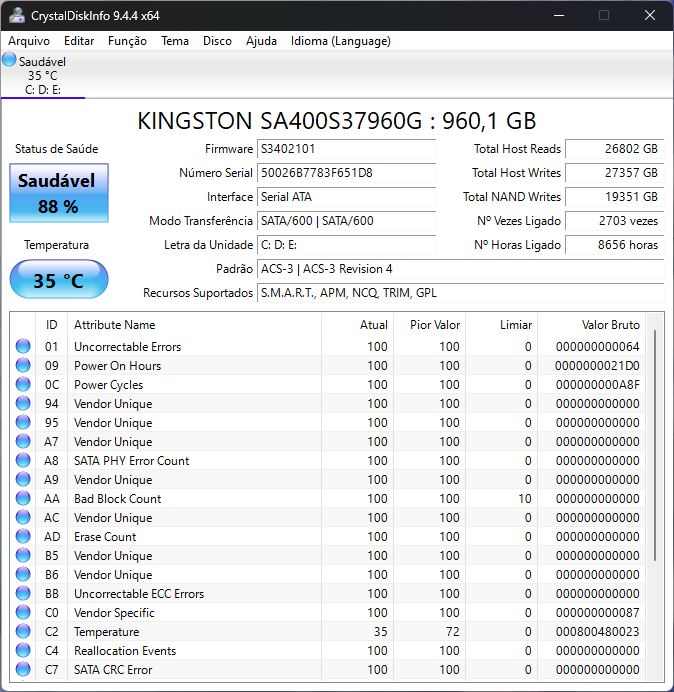Screen dimensions: 674x692
Task: Click the Total NAND Writes value 19351 GB
Action: click(x=614, y=197)
